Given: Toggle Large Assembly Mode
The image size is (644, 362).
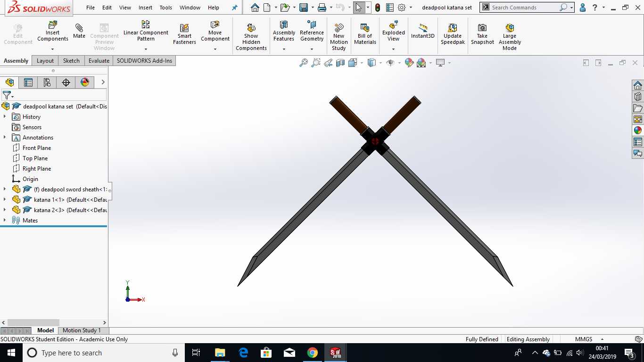Looking at the screenshot, I should click(510, 36).
